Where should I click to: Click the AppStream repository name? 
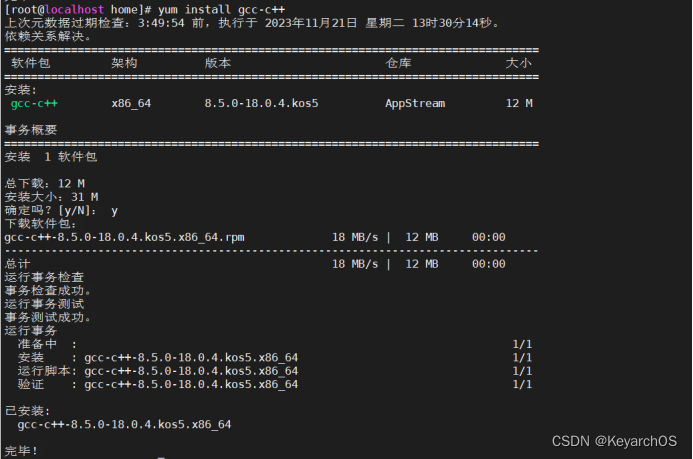[x=415, y=103]
